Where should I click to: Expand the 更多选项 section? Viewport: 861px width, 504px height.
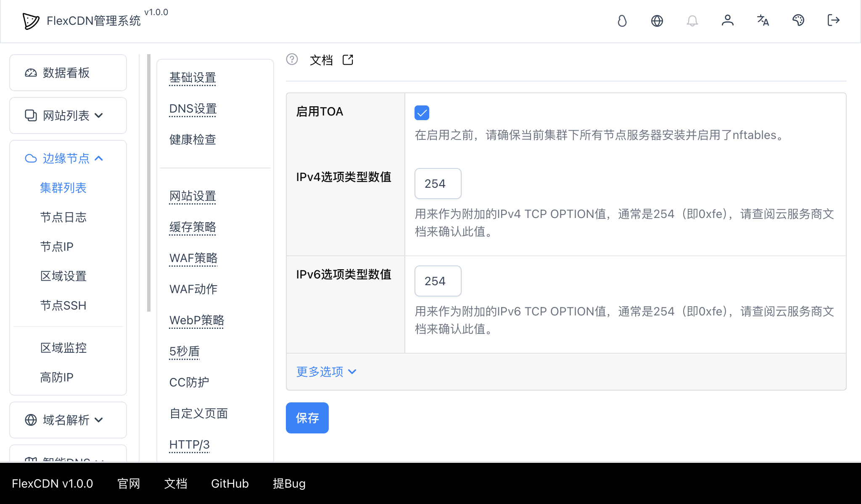click(x=326, y=371)
